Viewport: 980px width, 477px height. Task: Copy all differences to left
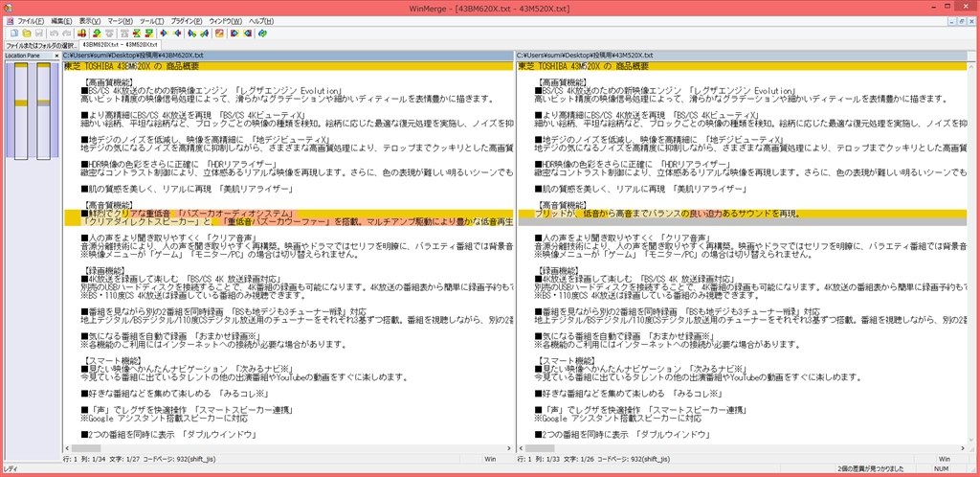click(x=248, y=34)
